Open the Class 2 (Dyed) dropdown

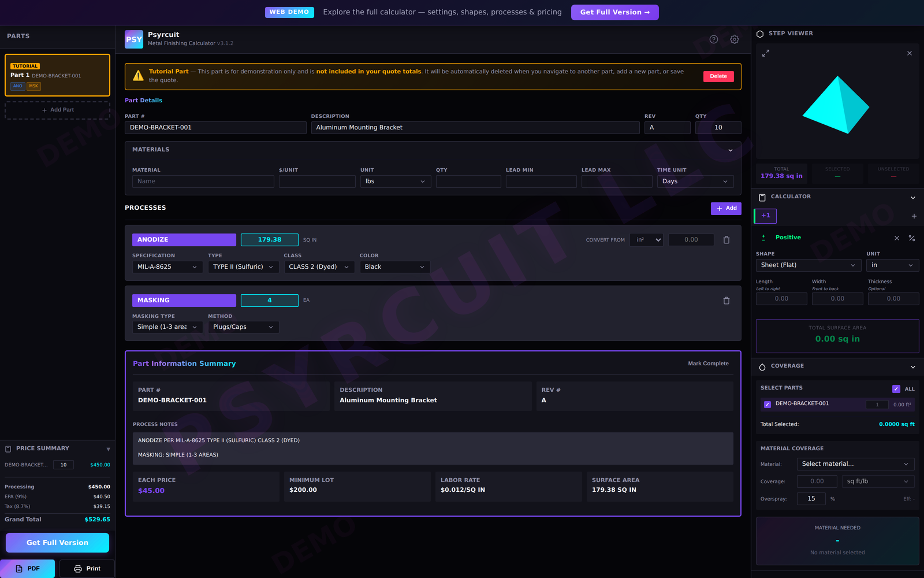pos(319,267)
